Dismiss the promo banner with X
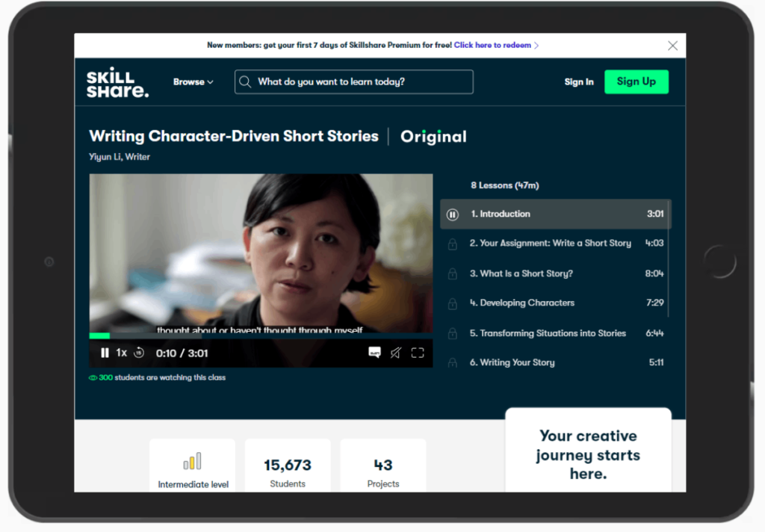Viewport: 765px width, 532px height. tap(672, 46)
